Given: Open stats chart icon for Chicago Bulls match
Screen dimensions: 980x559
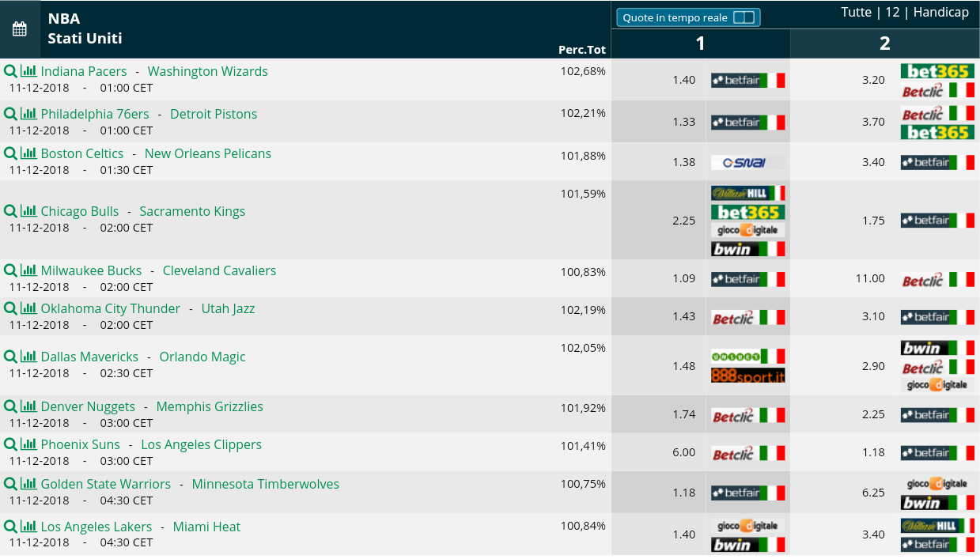Looking at the screenshot, I should pos(28,211).
